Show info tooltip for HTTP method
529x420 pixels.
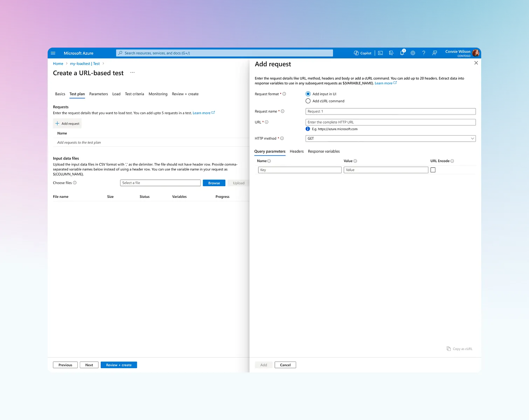click(x=282, y=139)
